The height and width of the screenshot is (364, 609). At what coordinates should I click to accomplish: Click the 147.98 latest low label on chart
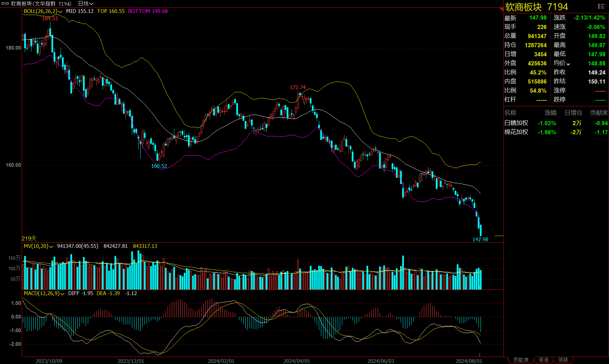[x=480, y=240]
